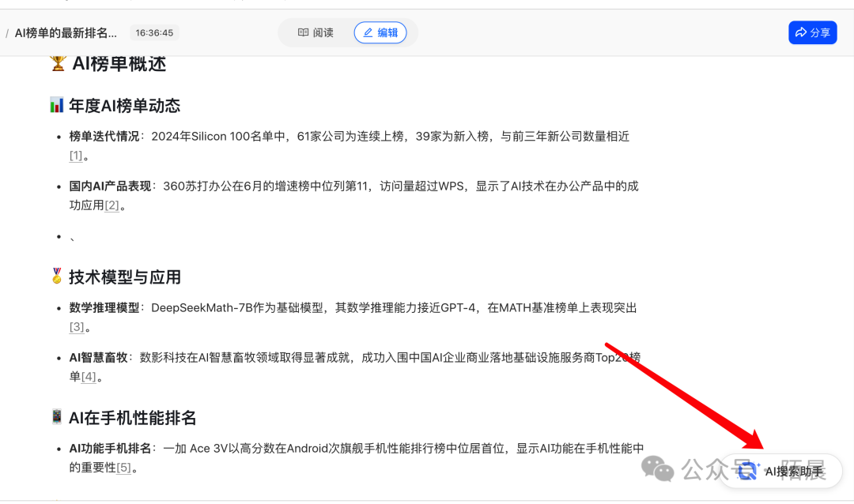Screen dimensions: 854x504
Task: Click the blue 分享 share button
Action: coord(812,32)
